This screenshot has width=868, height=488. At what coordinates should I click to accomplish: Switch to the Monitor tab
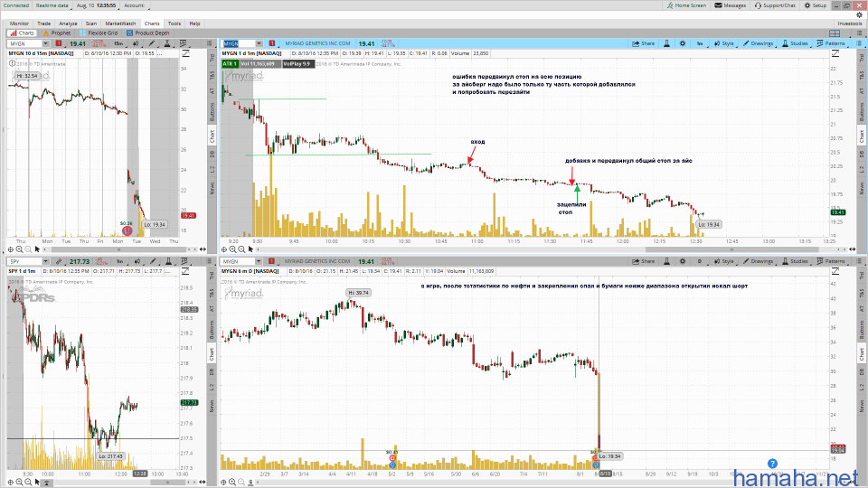(19, 23)
